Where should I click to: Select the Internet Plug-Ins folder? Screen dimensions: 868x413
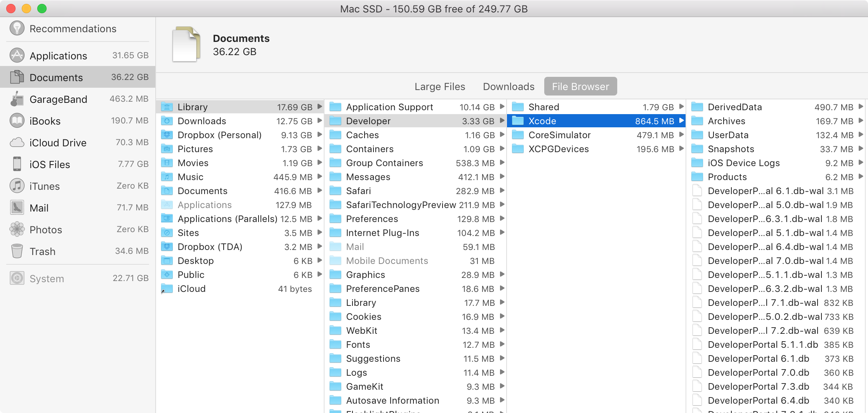click(x=416, y=233)
